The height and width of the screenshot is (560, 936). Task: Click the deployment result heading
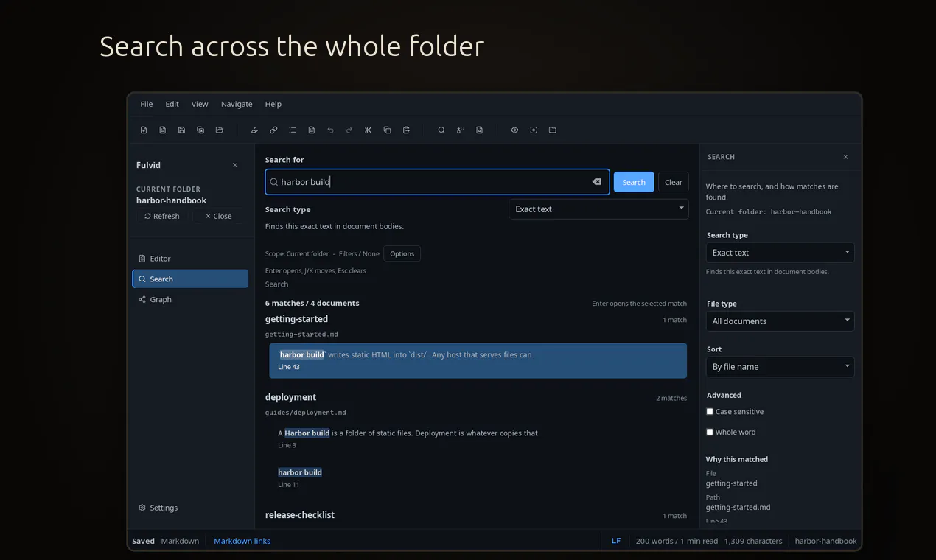pyautogui.click(x=290, y=397)
